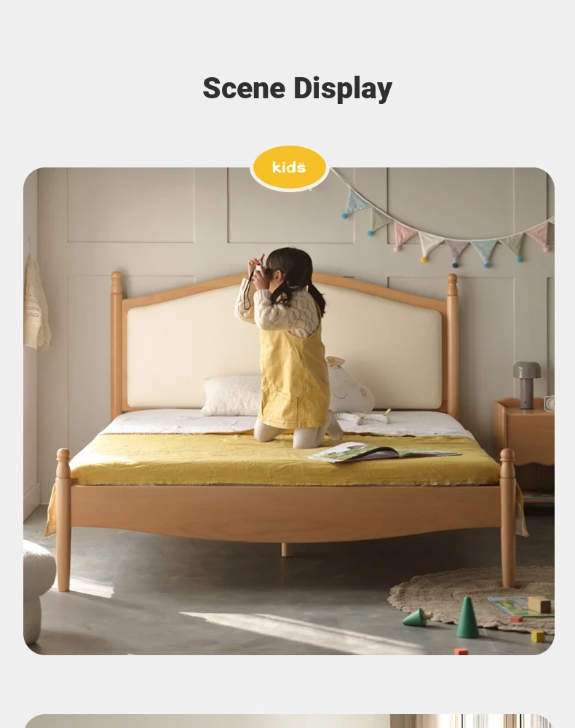
Task: Click the front right bedpost
Action: (x=508, y=518)
